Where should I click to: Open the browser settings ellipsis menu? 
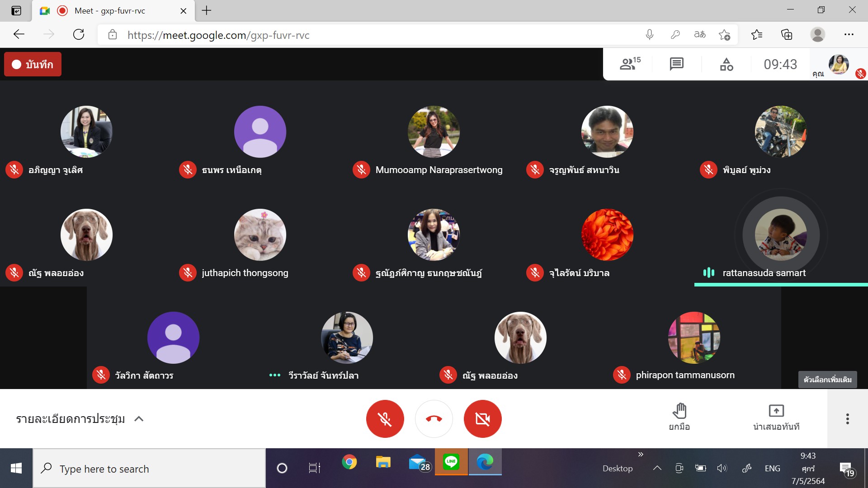pos(849,35)
